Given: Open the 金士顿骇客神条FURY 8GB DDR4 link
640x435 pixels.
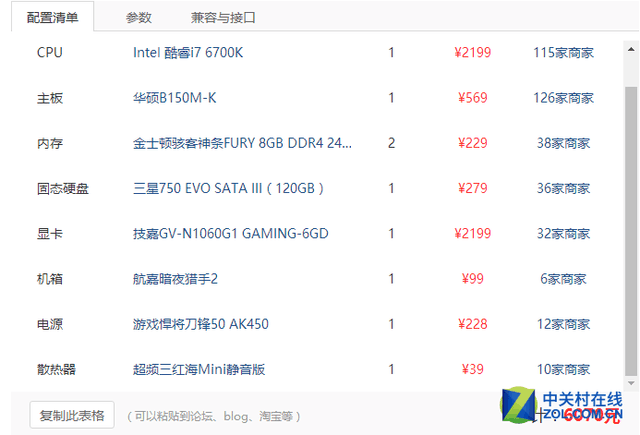Looking at the screenshot, I should point(242,143).
